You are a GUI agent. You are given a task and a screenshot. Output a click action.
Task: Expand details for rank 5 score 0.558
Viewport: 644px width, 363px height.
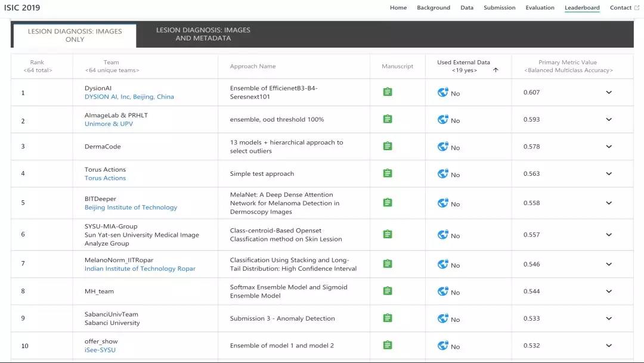(x=609, y=203)
